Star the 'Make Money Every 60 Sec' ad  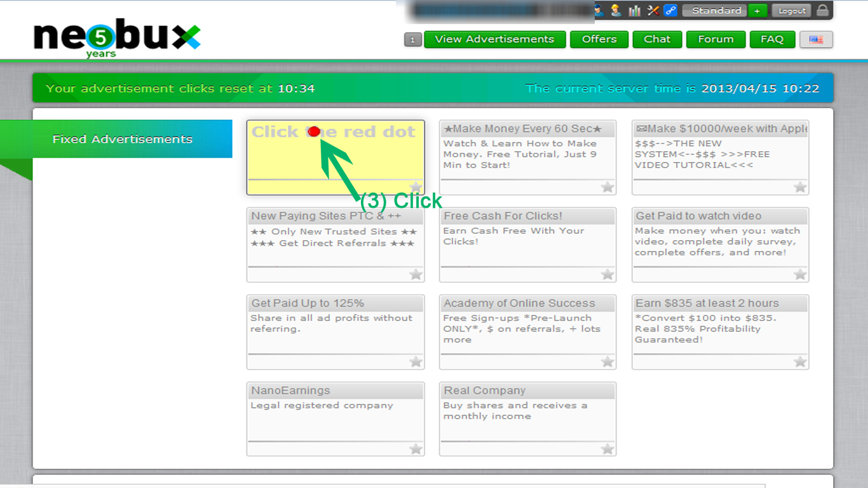tap(607, 187)
